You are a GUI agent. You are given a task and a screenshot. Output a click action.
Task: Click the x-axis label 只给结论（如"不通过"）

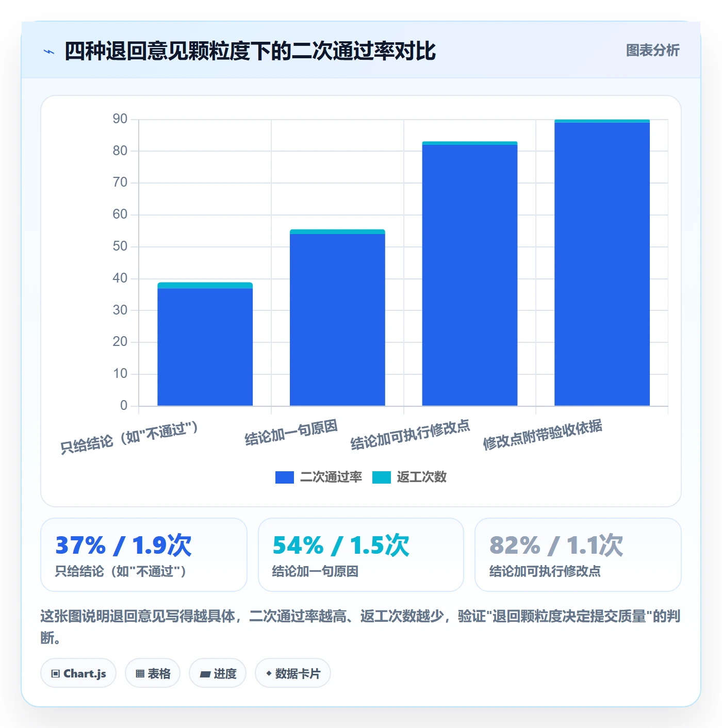coord(129,438)
